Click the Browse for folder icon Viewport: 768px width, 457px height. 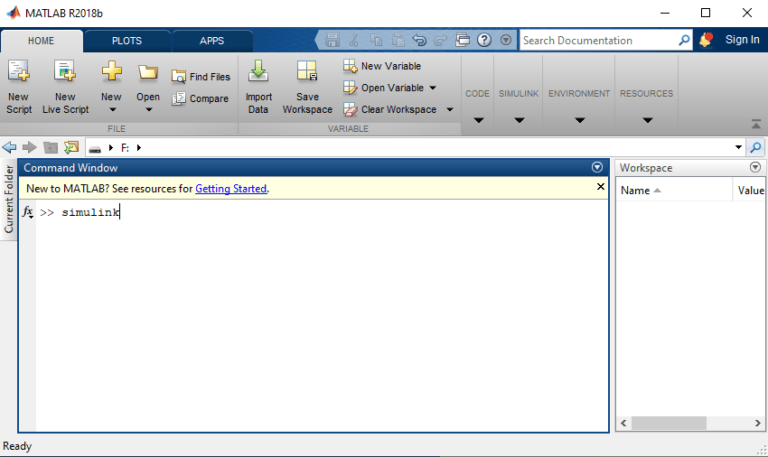[72, 147]
